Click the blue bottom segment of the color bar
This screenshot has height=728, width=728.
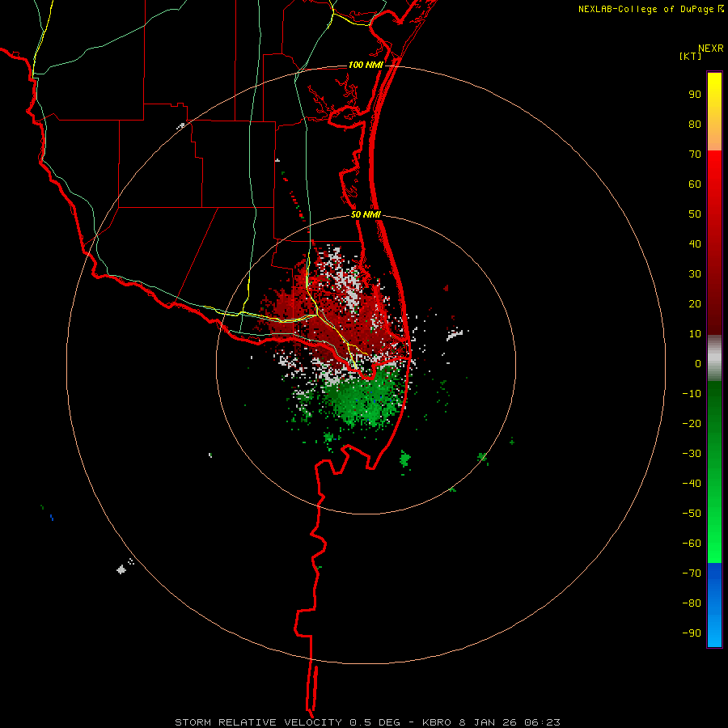coord(714,605)
